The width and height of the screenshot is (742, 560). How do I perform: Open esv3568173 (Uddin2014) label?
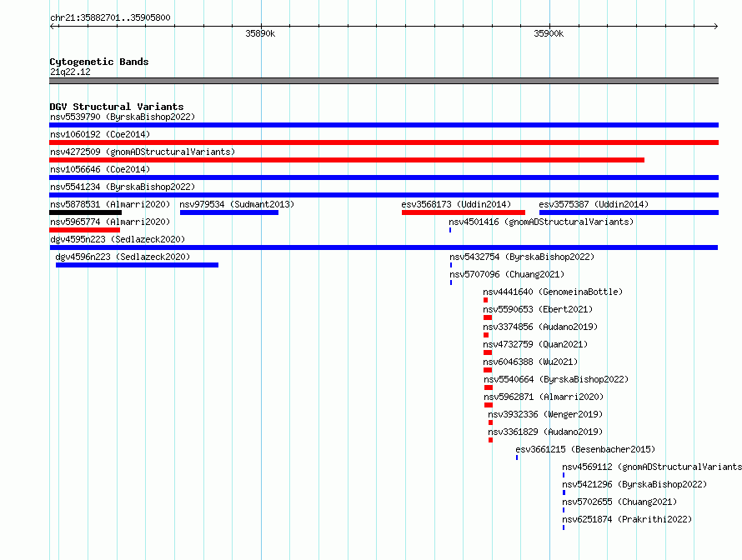pyautogui.click(x=456, y=204)
